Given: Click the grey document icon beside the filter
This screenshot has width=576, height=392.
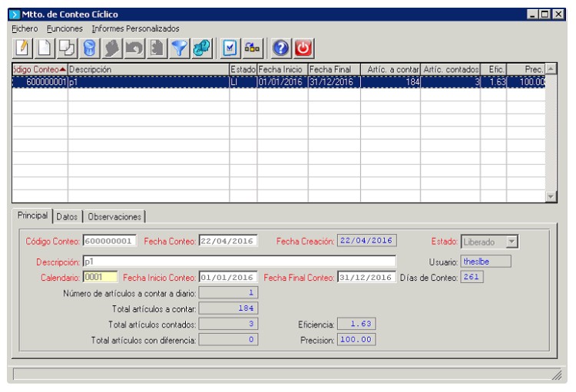Looking at the screenshot, I should pyautogui.click(x=157, y=48).
